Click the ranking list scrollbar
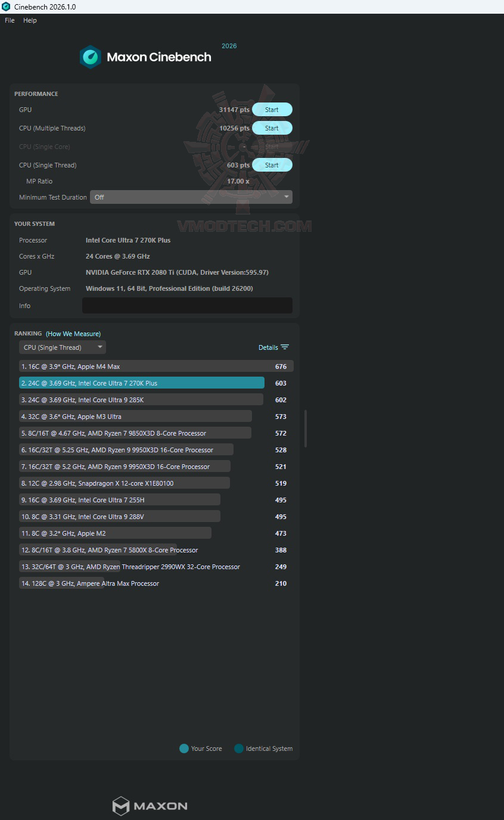The image size is (504, 820). tap(306, 428)
